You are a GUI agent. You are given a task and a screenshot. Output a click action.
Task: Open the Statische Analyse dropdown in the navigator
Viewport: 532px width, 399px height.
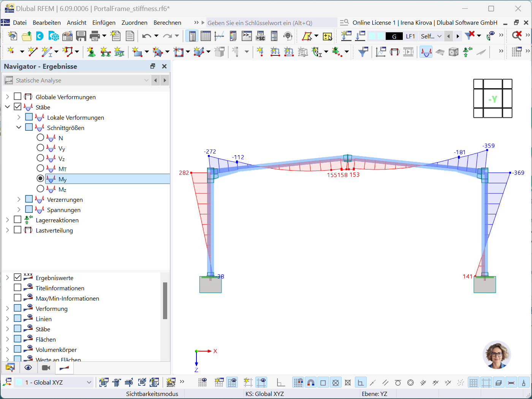click(146, 80)
